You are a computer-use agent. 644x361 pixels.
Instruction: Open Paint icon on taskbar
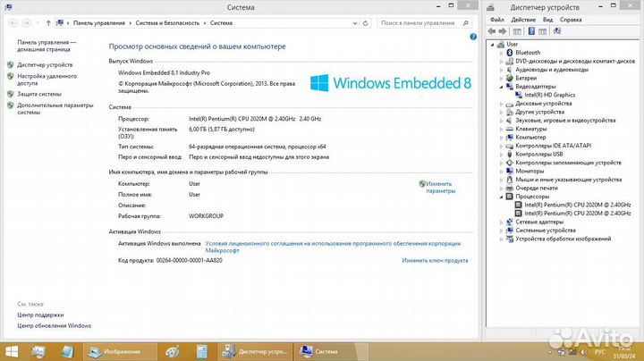click(172, 352)
